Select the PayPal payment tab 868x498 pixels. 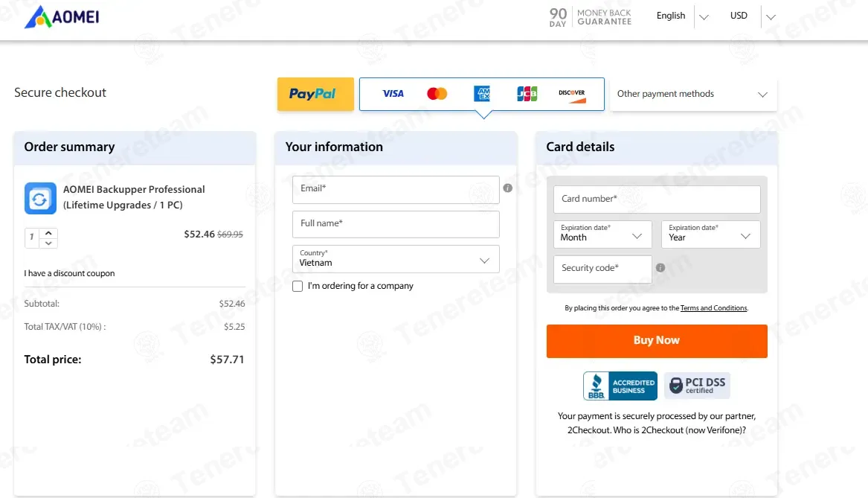tap(315, 95)
